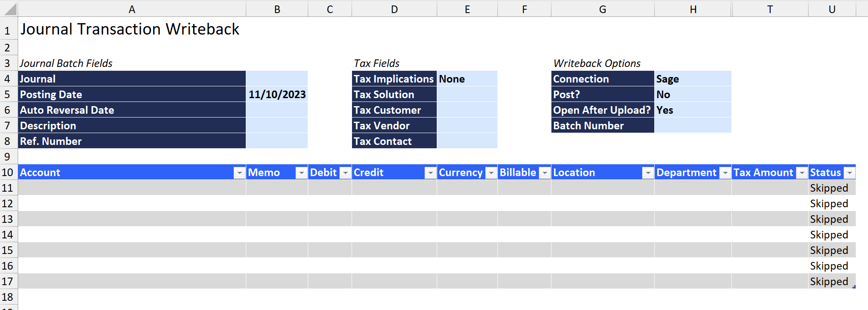The width and height of the screenshot is (868, 310).
Task: Select the Posting Date label cell
Action: [x=132, y=94]
